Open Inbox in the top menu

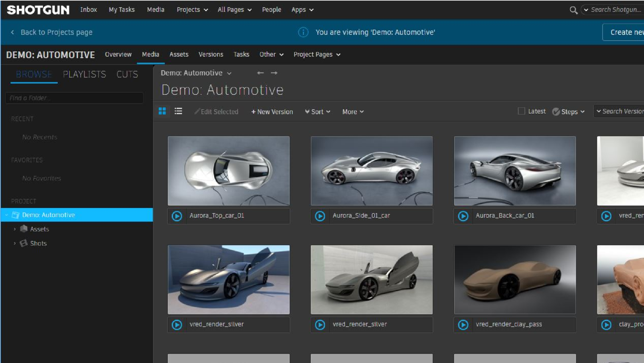pos(89,10)
